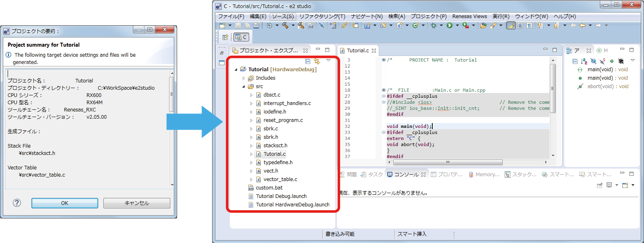This screenshot has width=644, height=243.
Task: Collapse the src folder node
Action: point(244,86)
